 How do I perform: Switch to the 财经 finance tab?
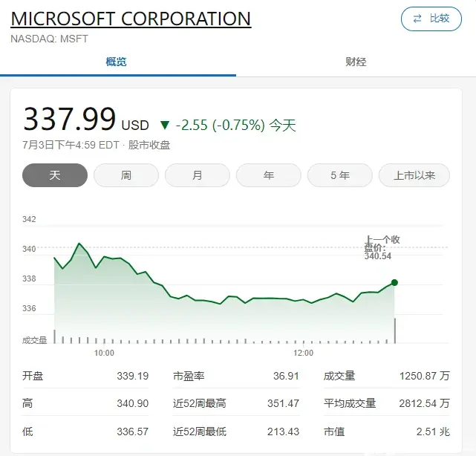[356, 62]
